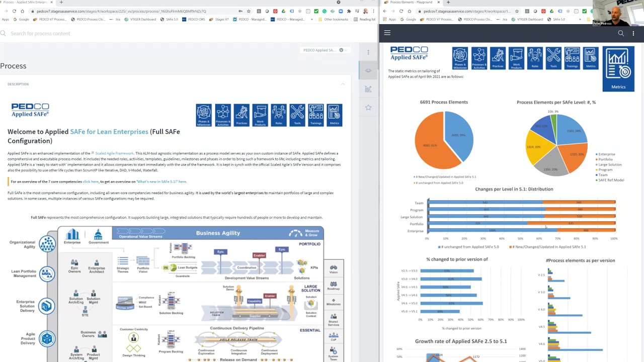
Task: Open Work Products tile in right window
Action: coord(516,58)
